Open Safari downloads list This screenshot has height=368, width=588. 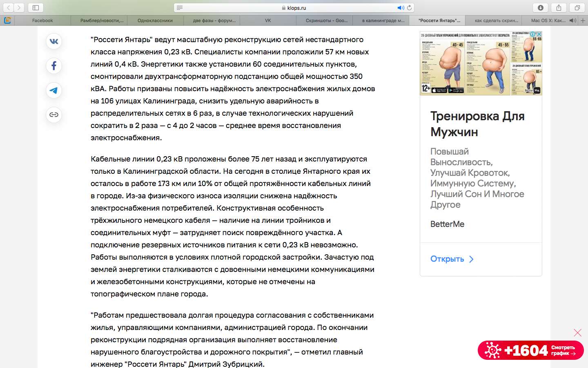(541, 8)
